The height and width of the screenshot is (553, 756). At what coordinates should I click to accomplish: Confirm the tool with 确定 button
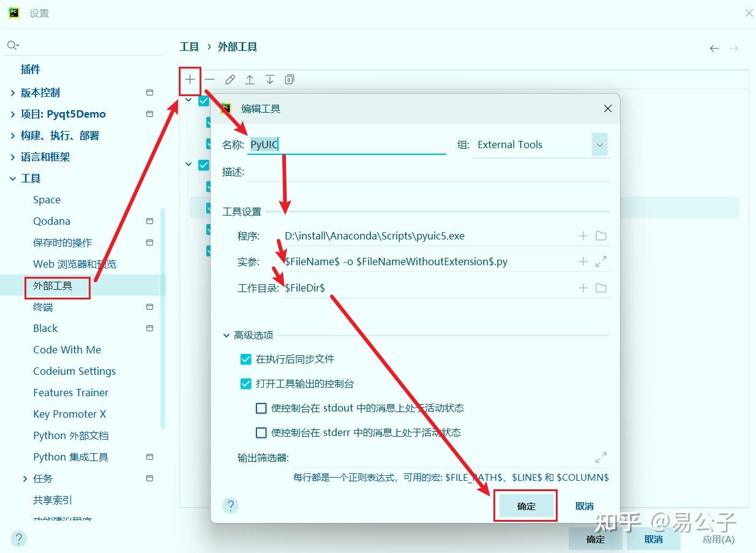tap(525, 505)
